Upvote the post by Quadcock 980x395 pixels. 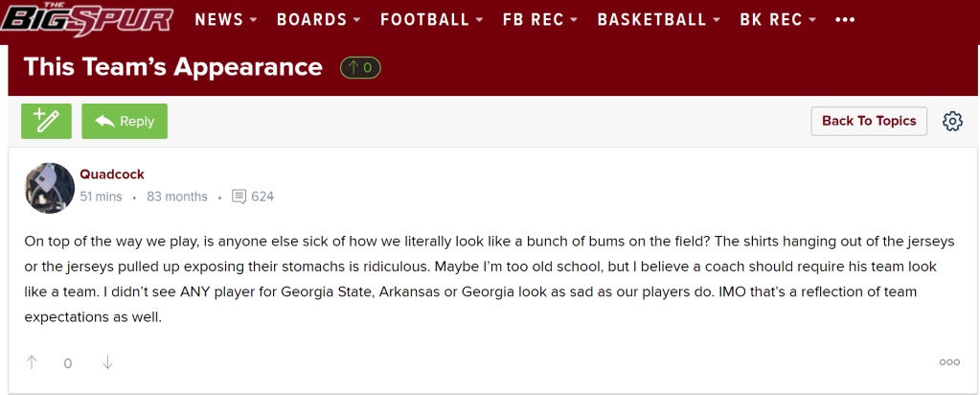(32, 362)
